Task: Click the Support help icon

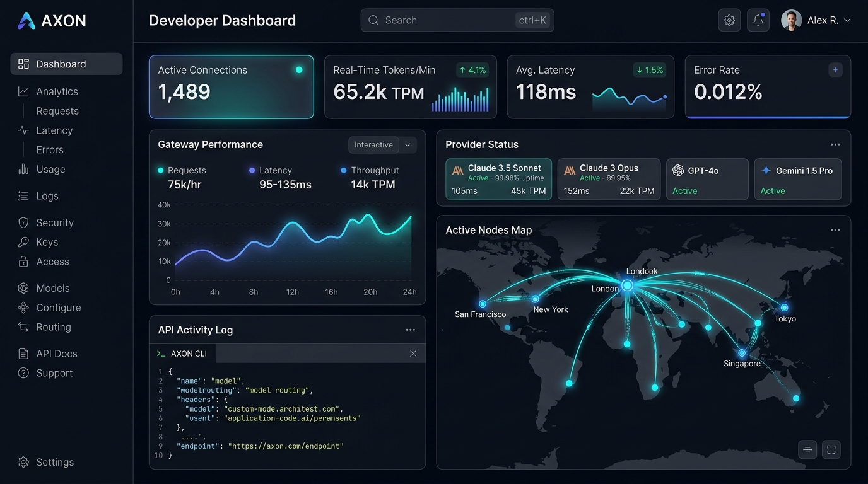Action: tap(23, 373)
